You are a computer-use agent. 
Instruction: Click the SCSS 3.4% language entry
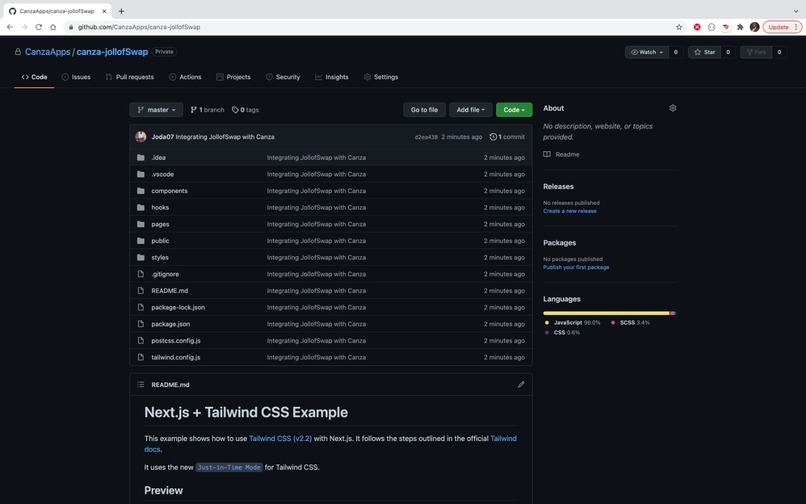(x=630, y=323)
